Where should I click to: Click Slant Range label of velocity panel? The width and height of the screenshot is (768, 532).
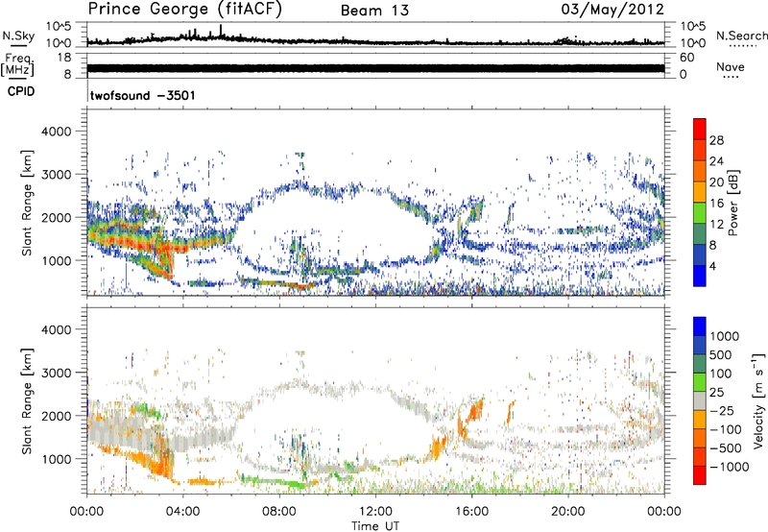pyautogui.click(x=27, y=401)
